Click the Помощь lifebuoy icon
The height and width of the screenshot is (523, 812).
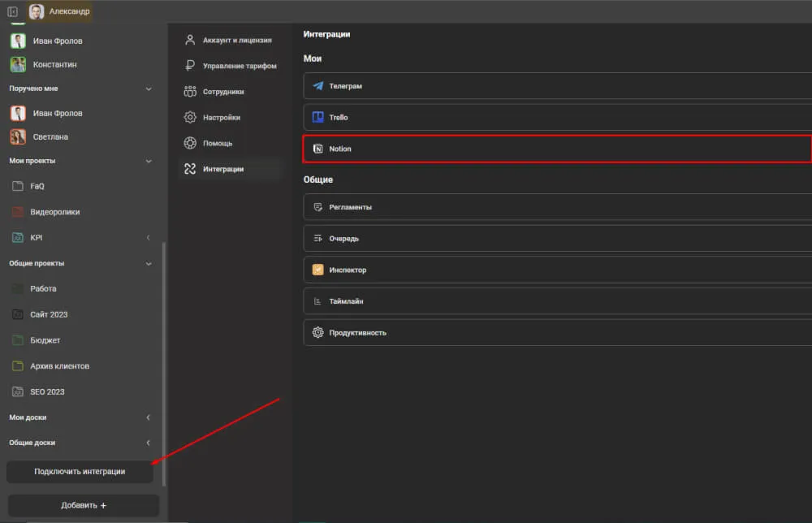coord(190,144)
